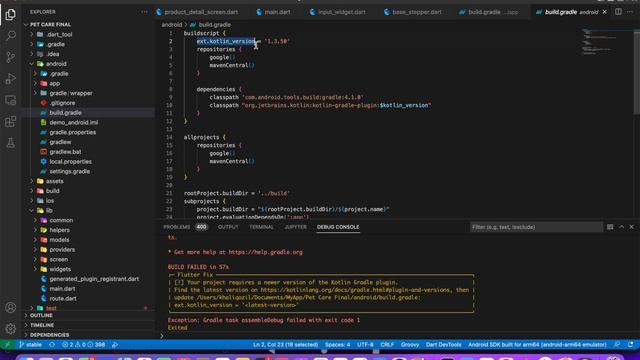Toggle debug console filter options icon
Screen dimensions: 640x360
click(610, 227)
